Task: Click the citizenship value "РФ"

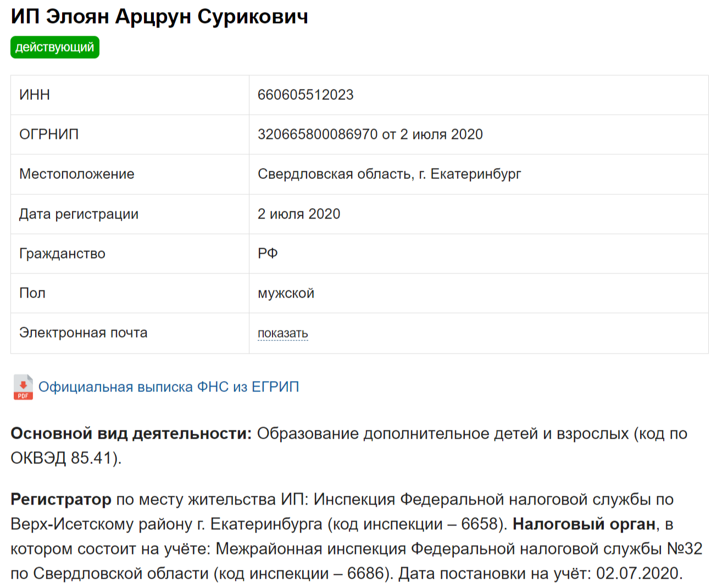Action: [x=268, y=254]
